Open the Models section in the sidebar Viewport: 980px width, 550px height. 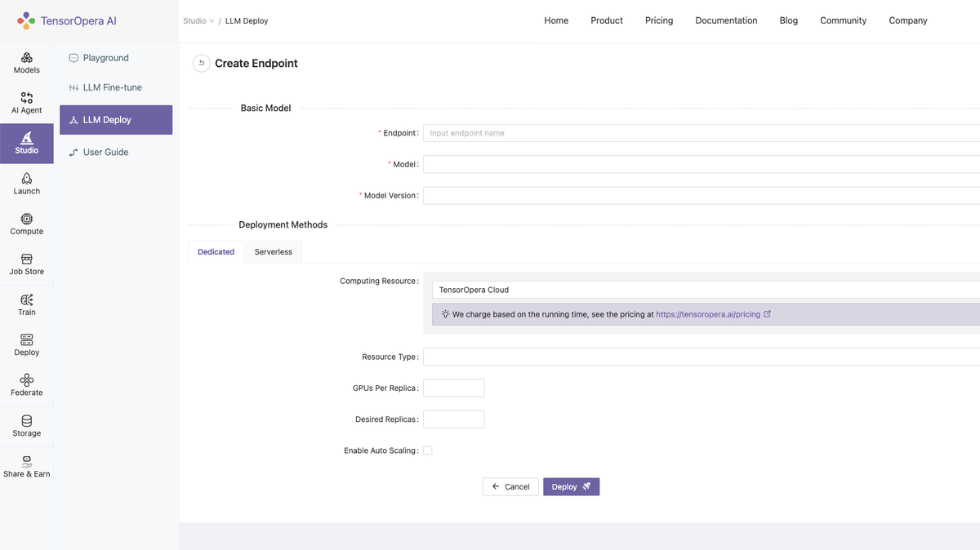point(26,62)
